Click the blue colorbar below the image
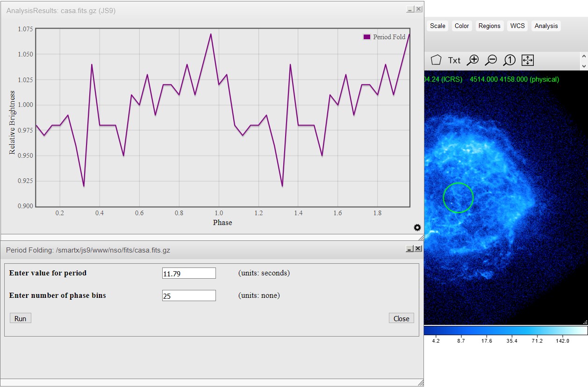Screen dimensions: 588x387 pos(505,331)
